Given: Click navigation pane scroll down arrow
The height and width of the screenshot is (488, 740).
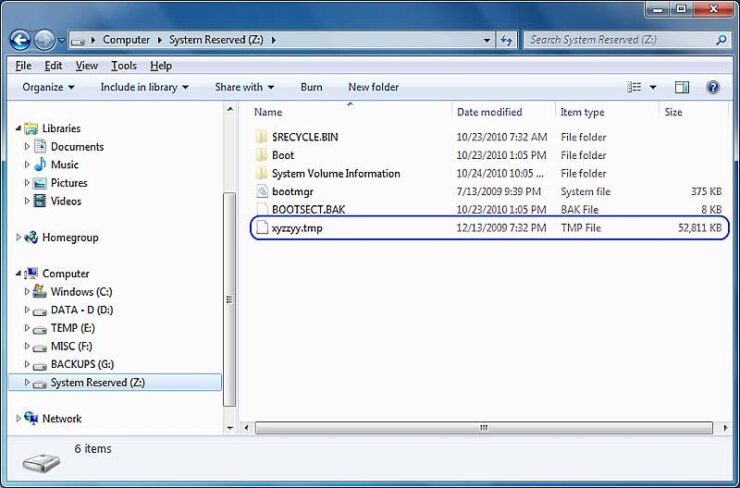Looking at the screenshot, I should 230,428.
